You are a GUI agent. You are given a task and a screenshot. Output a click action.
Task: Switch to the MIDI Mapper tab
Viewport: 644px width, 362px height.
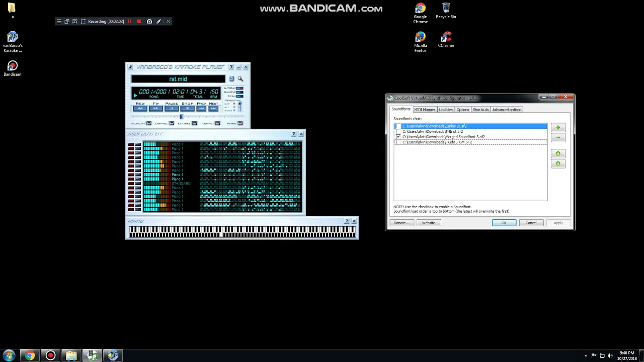[424, 110]
